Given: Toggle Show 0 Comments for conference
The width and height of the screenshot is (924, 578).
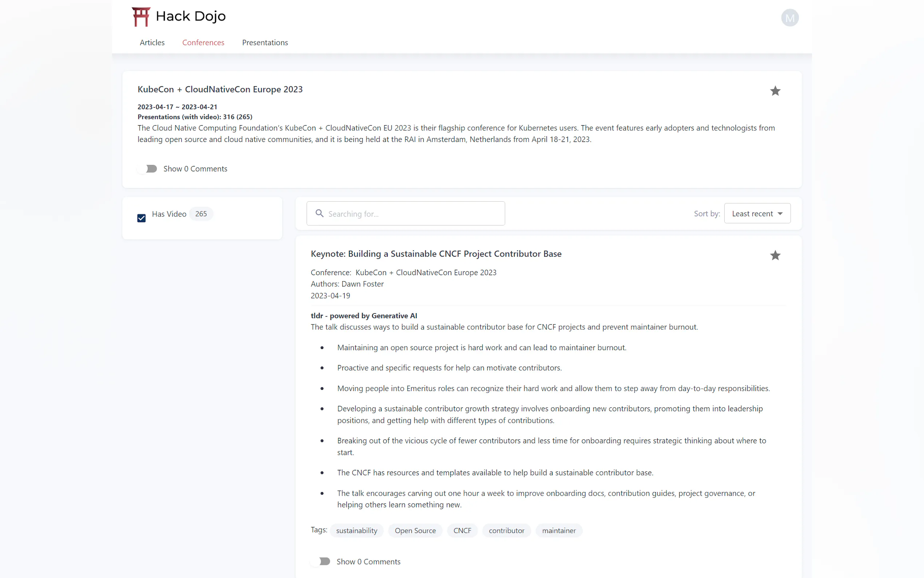Looking at the screenshot, I should pyautogui.click(x=147, y=169).
